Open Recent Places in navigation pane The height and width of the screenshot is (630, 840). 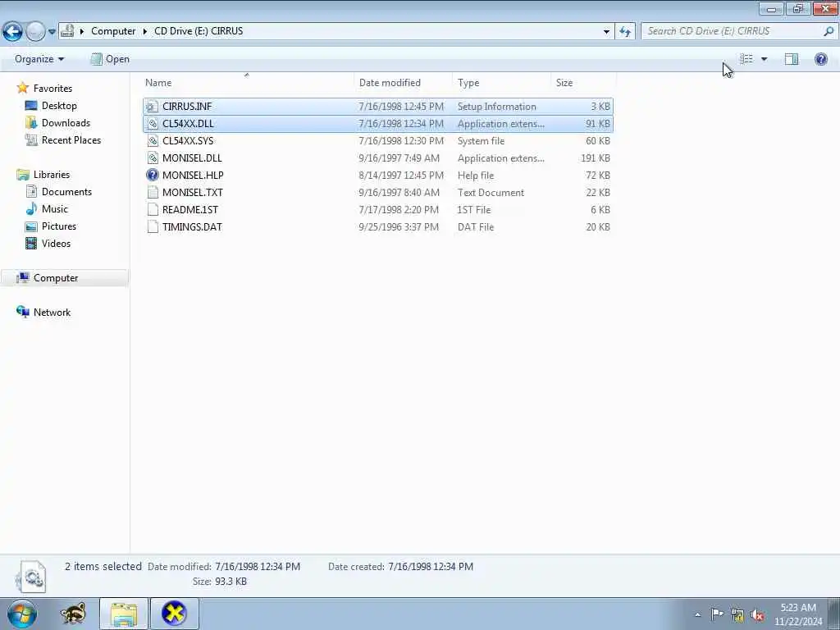coord(63,139)
